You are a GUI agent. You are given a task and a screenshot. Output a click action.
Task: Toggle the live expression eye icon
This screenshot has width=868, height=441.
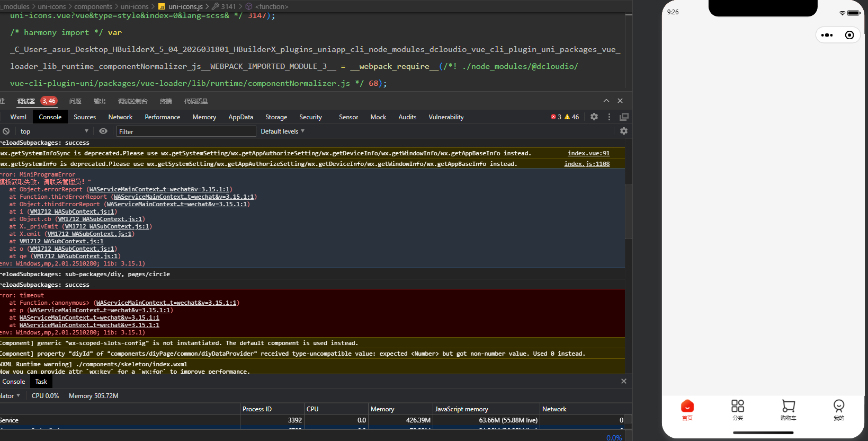pyautogui.click(x=103, y=131)
